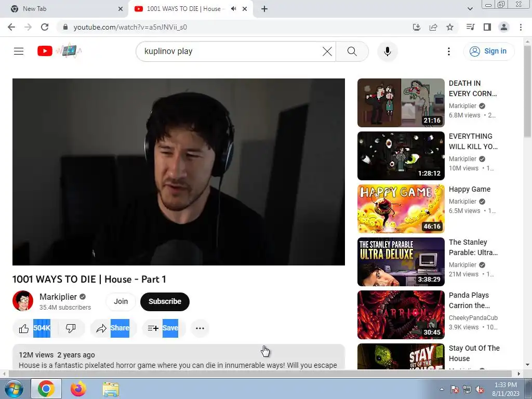Image resolution: width=532 pixels, height=399 pixels.
Task: Install app icon in address bar
Action: 416,27
